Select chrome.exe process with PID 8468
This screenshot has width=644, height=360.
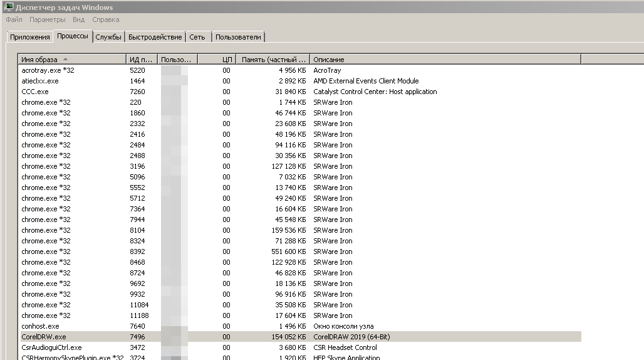(x=301, y=263)
